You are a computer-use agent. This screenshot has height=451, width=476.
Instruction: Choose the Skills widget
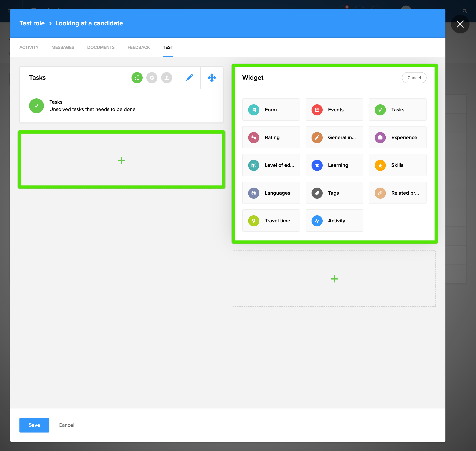[397, 165]
